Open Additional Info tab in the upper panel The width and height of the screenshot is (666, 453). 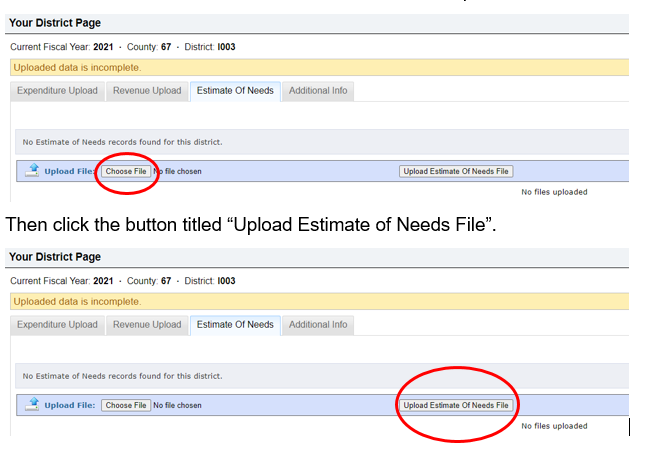pos(317,91)
